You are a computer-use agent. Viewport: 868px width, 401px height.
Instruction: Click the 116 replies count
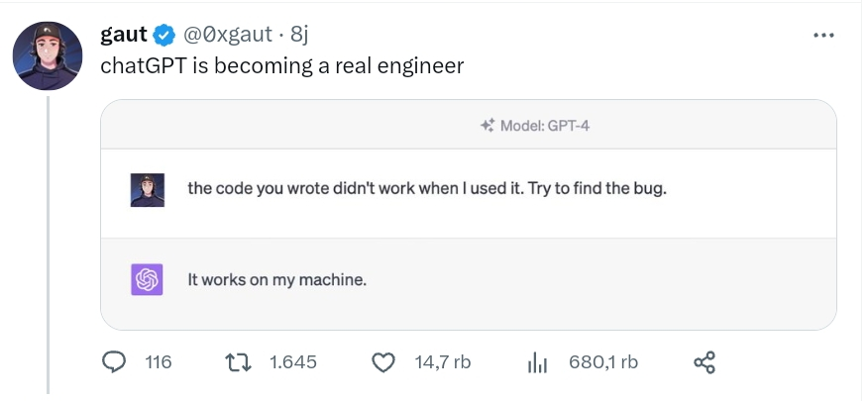(159, 362)
